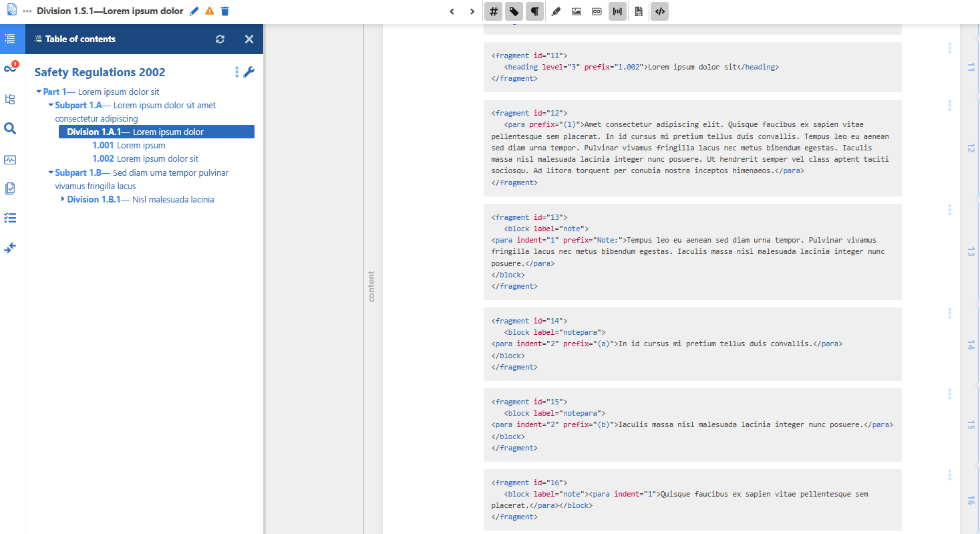This screenshot has height=534, width=980.
Task: Select the highlighter marker tool
Action: pos(556,11)
